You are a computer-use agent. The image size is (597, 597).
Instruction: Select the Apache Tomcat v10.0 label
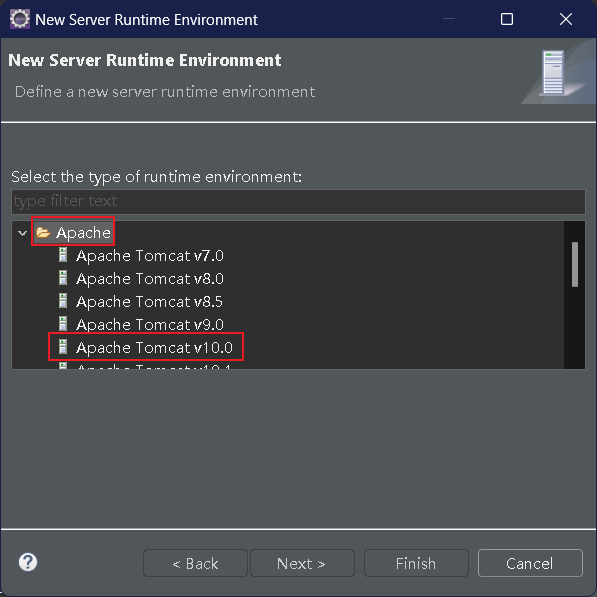click(x=154, y=347)
